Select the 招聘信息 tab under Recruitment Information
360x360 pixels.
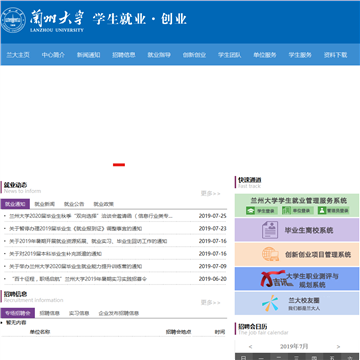point(50,313)
